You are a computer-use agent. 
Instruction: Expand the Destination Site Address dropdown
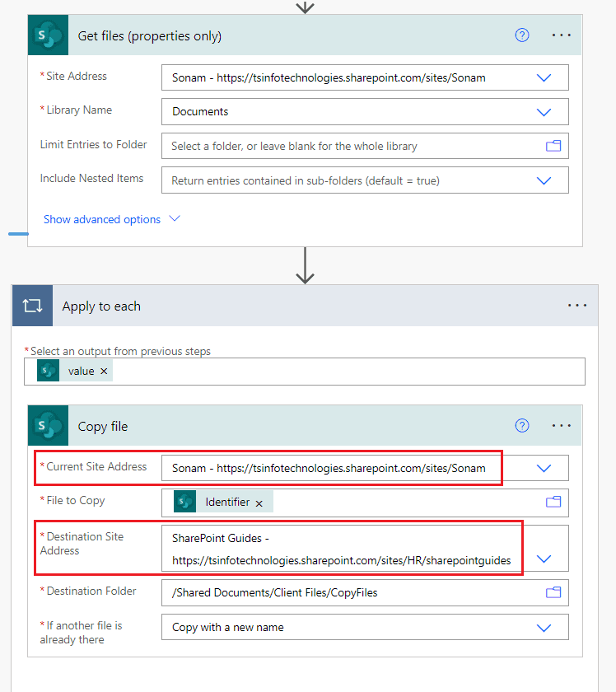tap(544, 559)
